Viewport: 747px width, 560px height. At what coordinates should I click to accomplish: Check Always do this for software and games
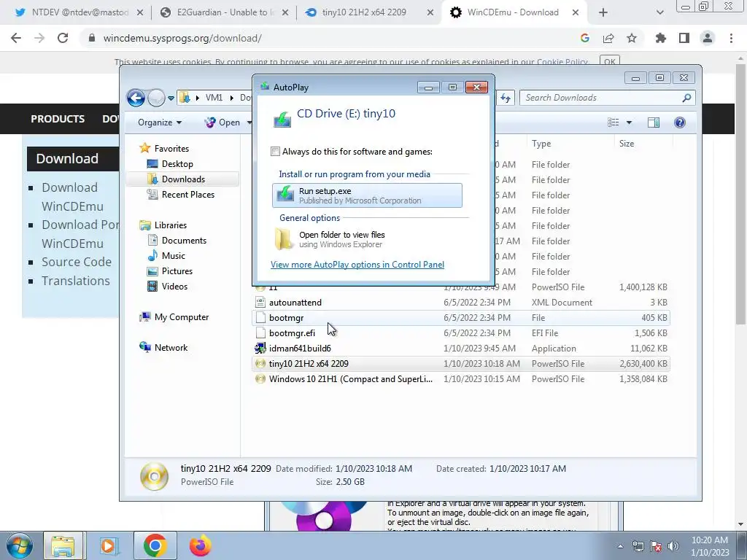tap(275, 152)
